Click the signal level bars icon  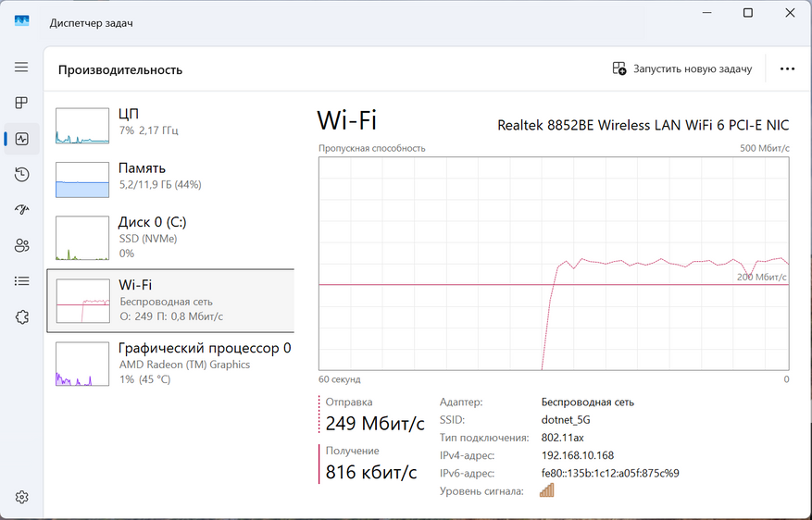[x=546, y=490]
